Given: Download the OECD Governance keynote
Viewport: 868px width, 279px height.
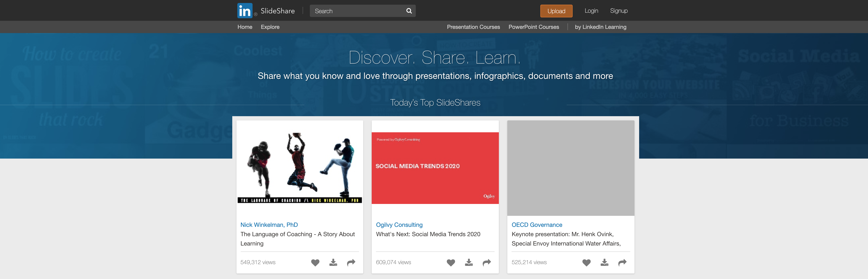Looking at the screenshot, I should point(605,262).
